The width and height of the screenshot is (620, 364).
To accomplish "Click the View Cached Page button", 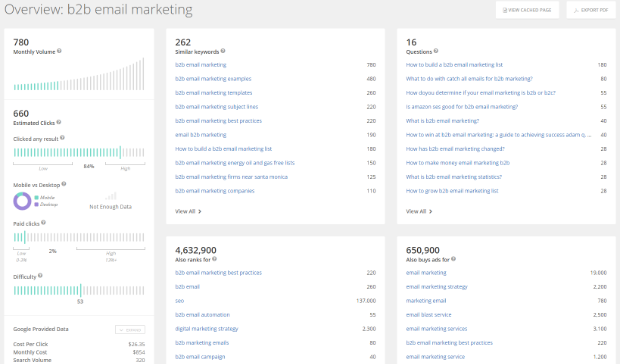I will (527, 10).
